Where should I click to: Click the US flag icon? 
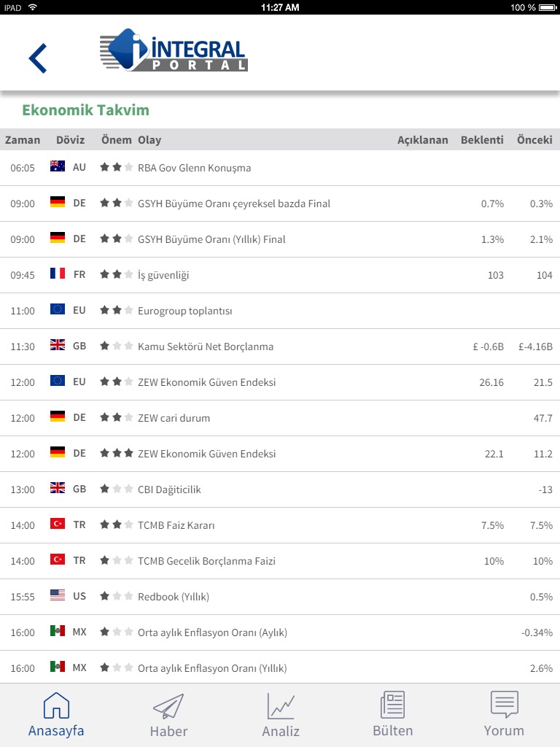tap(58, 596)
